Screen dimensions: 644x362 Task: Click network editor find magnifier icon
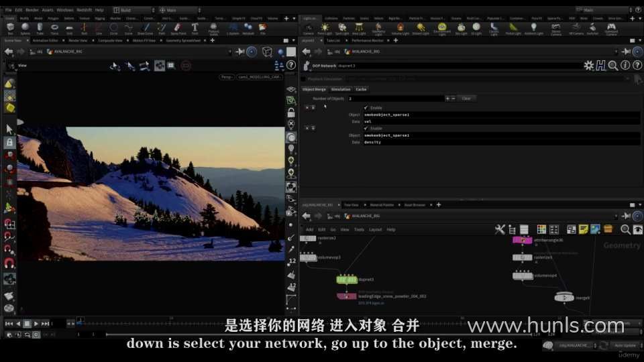(x=625, y=229)
